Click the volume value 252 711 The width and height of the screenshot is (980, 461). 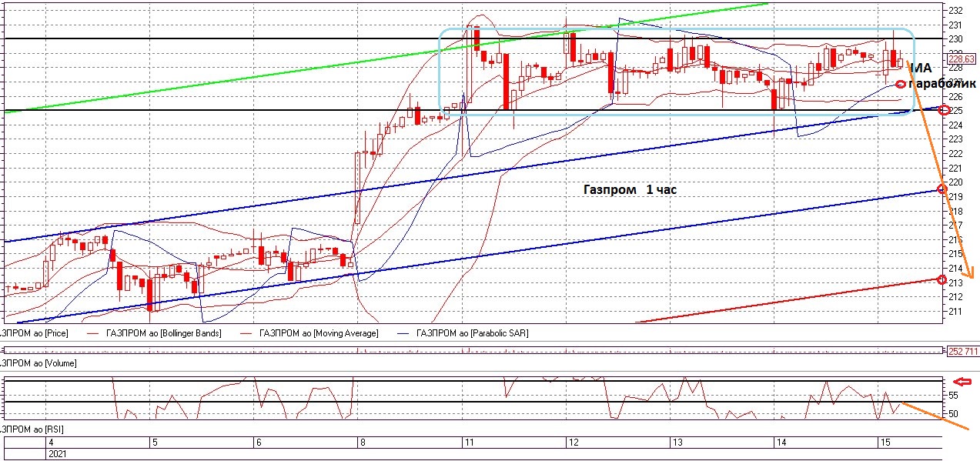962,352
